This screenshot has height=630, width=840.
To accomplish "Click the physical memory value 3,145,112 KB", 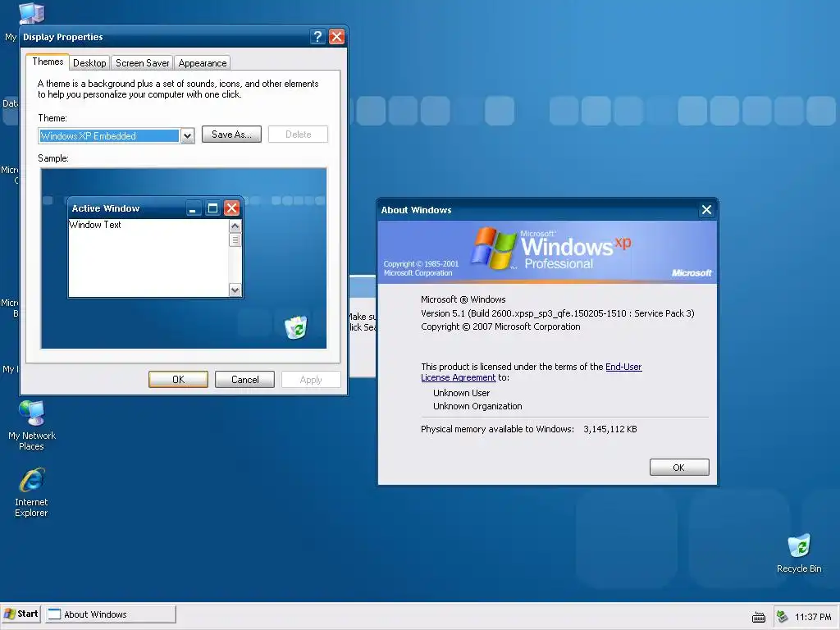I will coord(610,429).
